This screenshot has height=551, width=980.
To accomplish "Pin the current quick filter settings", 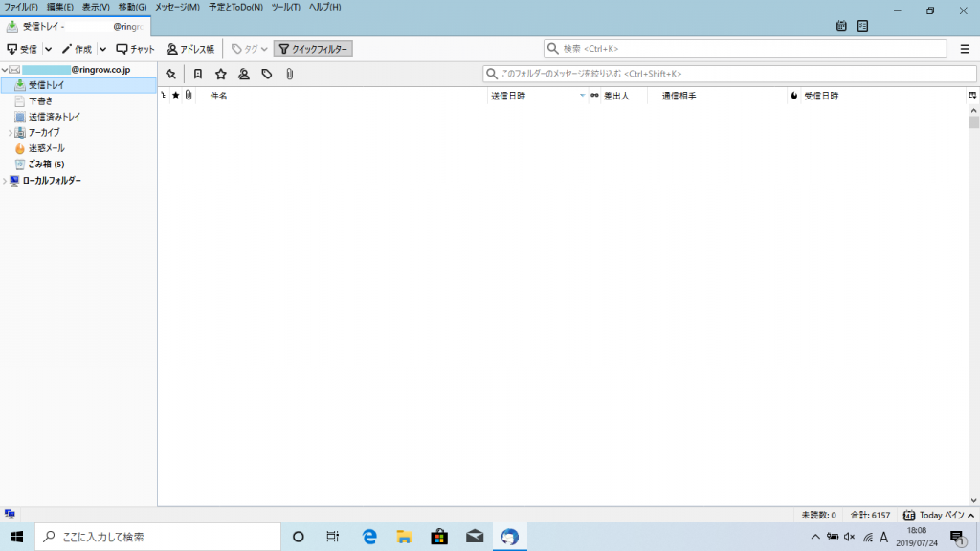I will (172, 73).
